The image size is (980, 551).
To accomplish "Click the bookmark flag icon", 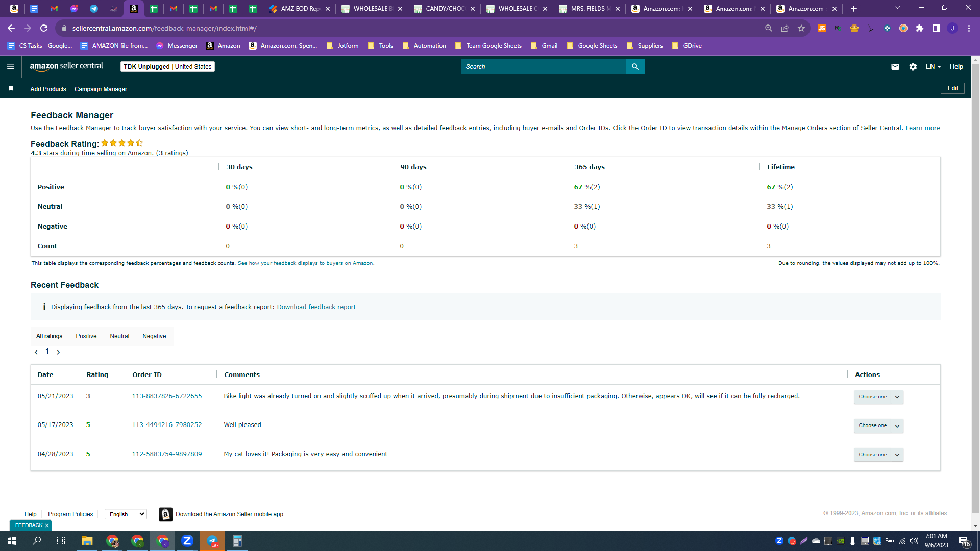I will (11, 89).
